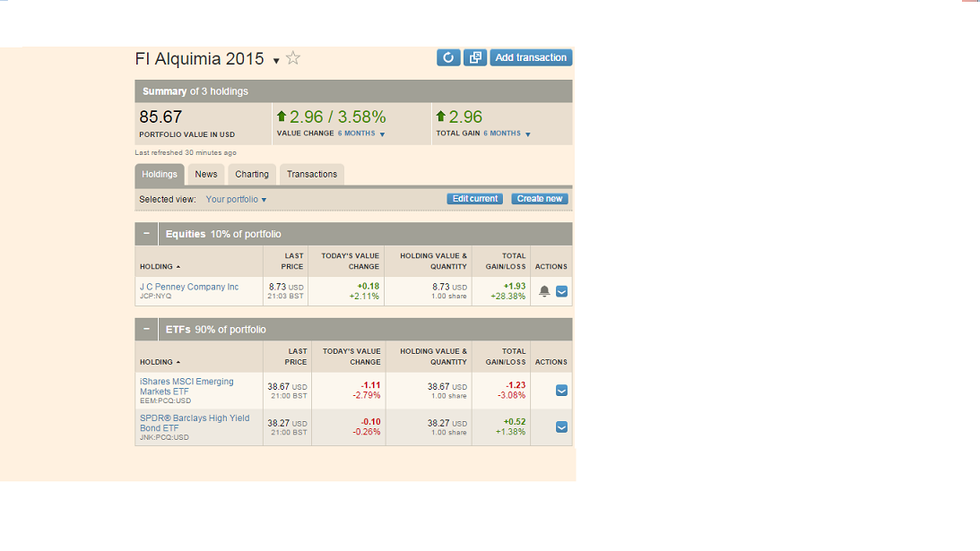
Task: Open the portfolio name dropdown arrow
Action: (276, 61)
